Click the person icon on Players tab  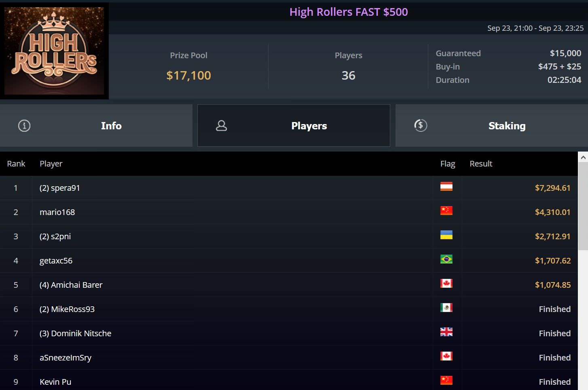(x=221, y=126)
